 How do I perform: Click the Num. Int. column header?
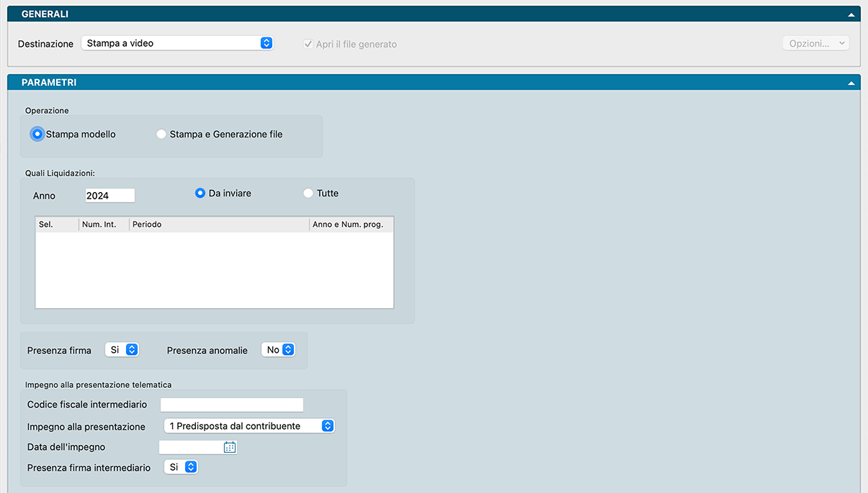[104, 225]
